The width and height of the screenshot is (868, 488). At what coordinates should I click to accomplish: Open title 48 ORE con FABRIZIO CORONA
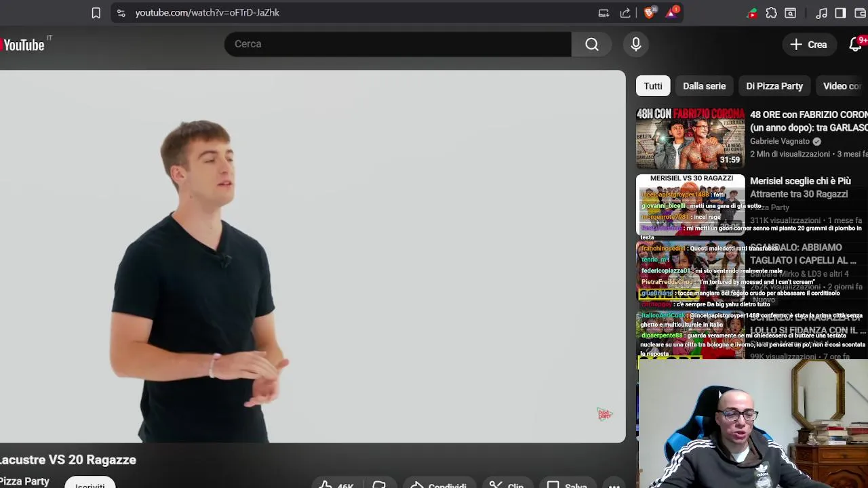click(808, 121)
